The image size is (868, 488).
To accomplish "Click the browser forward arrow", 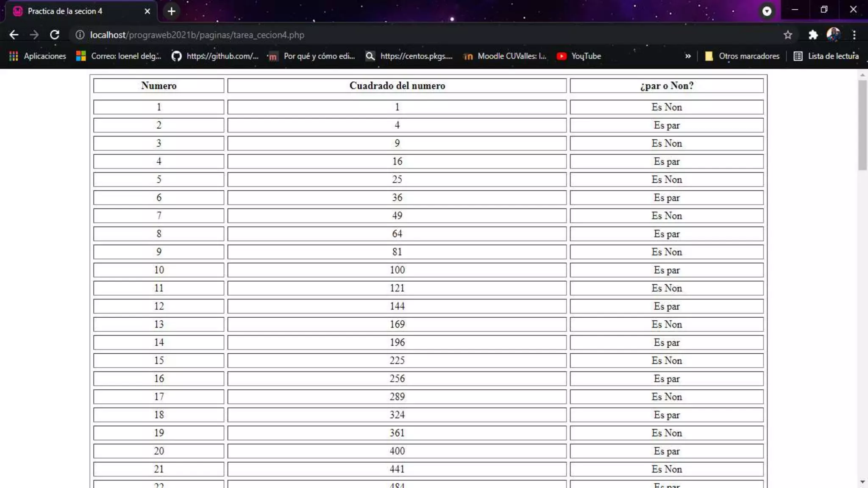I will point(34,35).
